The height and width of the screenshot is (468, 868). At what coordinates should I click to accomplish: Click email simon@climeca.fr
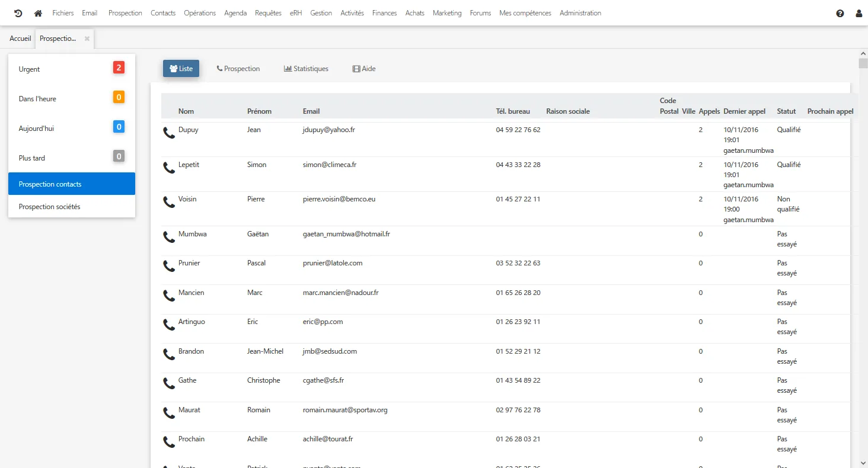point(330,165)
